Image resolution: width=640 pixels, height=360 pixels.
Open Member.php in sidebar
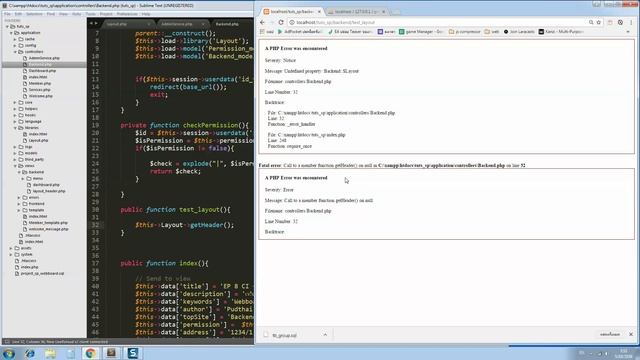[40, 83]
